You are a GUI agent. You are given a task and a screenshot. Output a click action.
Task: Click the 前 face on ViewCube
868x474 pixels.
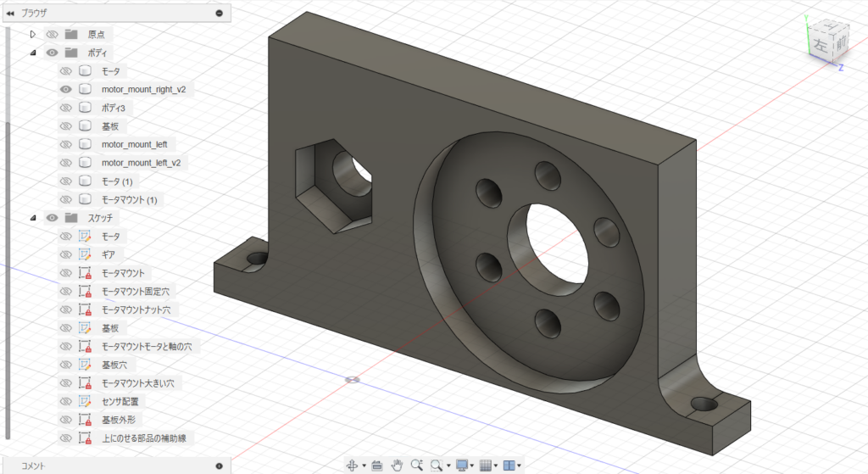point(841,42)
